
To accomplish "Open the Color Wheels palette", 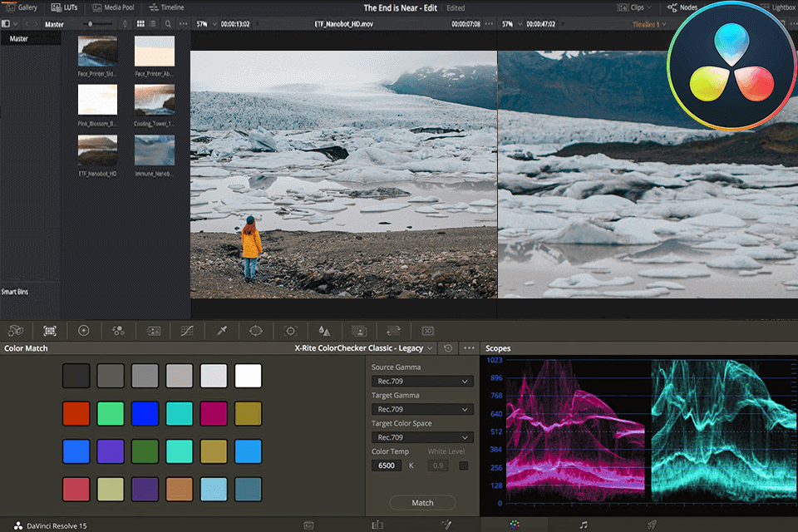I will (83, 331).
